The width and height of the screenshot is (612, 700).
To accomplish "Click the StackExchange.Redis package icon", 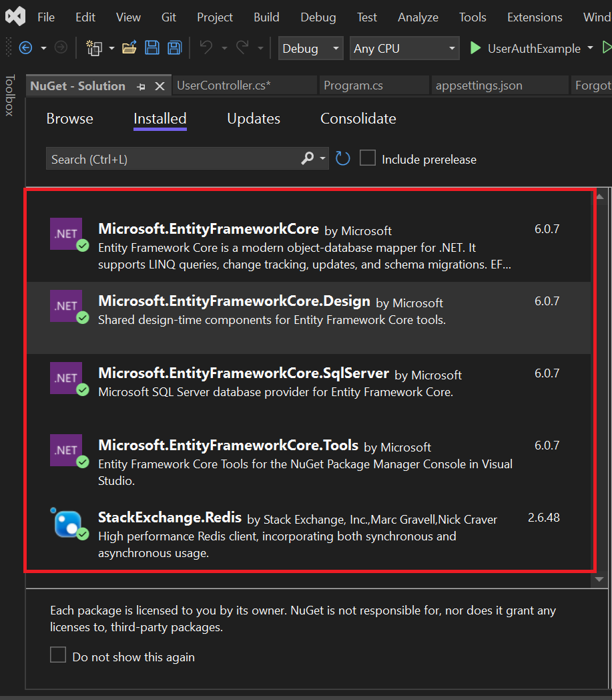I will click(68, 524).
